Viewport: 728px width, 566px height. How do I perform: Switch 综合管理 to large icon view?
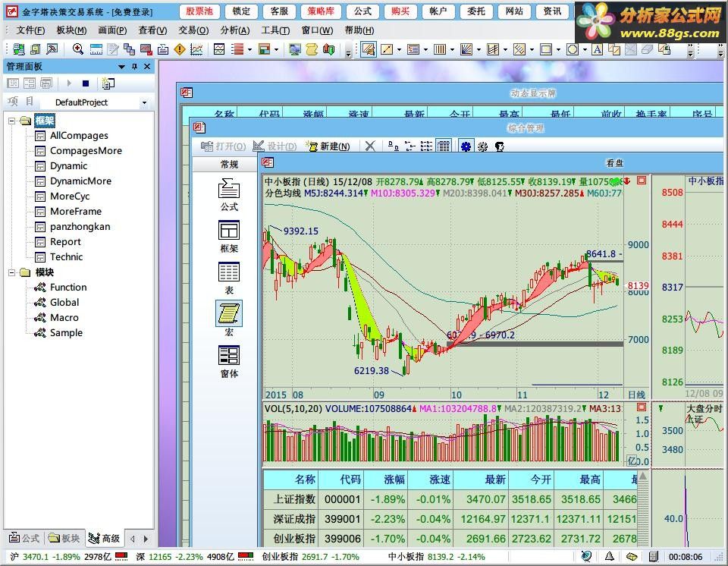(x=394, y=146)
